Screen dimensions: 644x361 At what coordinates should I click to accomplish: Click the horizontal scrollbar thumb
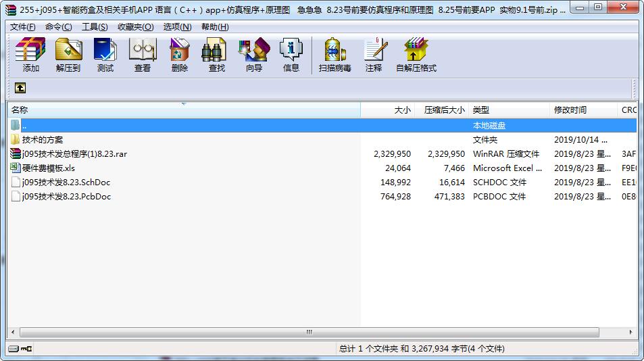point(309,332)
